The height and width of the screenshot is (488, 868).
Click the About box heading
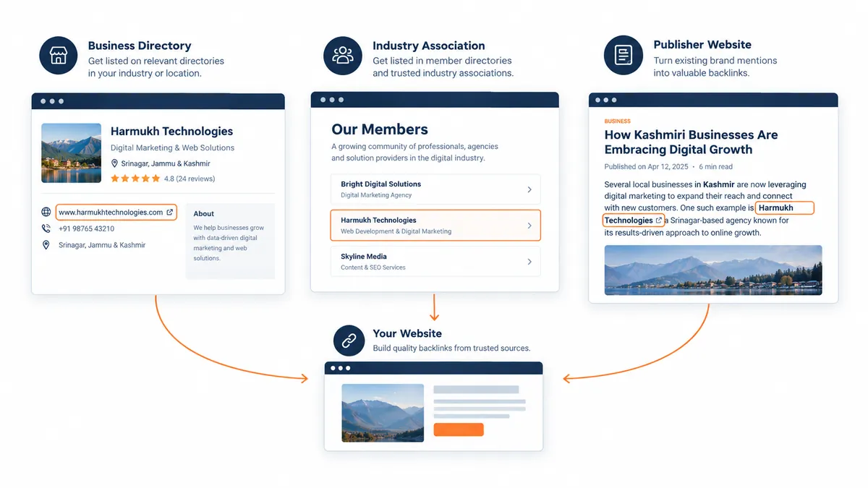pyautogui.click(x=204, y=213)
